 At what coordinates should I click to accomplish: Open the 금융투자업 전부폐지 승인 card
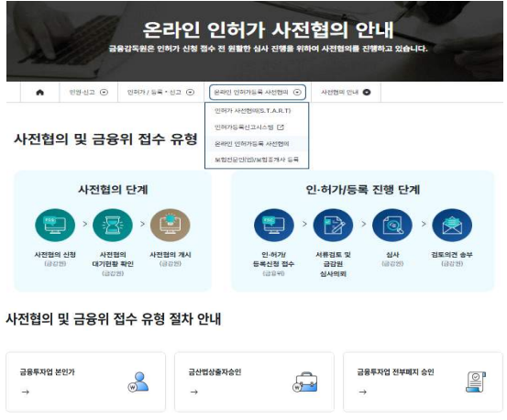423,381
